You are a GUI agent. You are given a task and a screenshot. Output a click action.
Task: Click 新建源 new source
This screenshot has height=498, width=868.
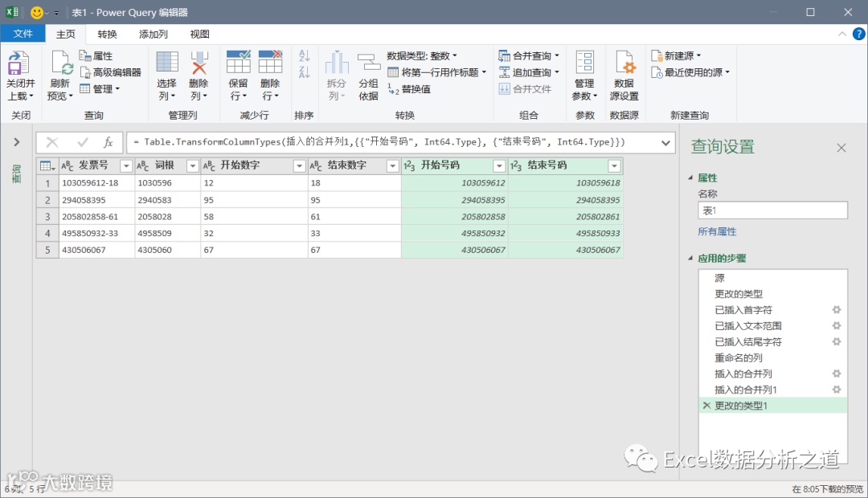pyautogui.click(x=676, y=56)
